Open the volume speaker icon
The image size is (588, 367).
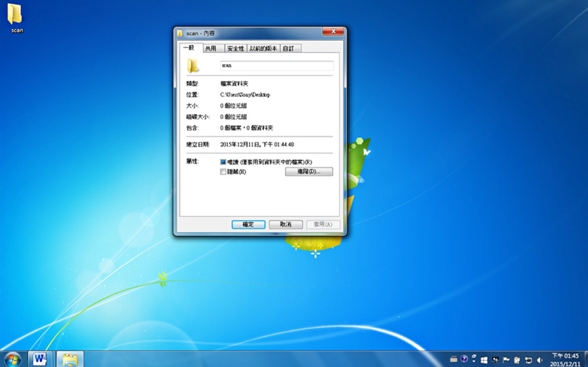coord(540,360)
